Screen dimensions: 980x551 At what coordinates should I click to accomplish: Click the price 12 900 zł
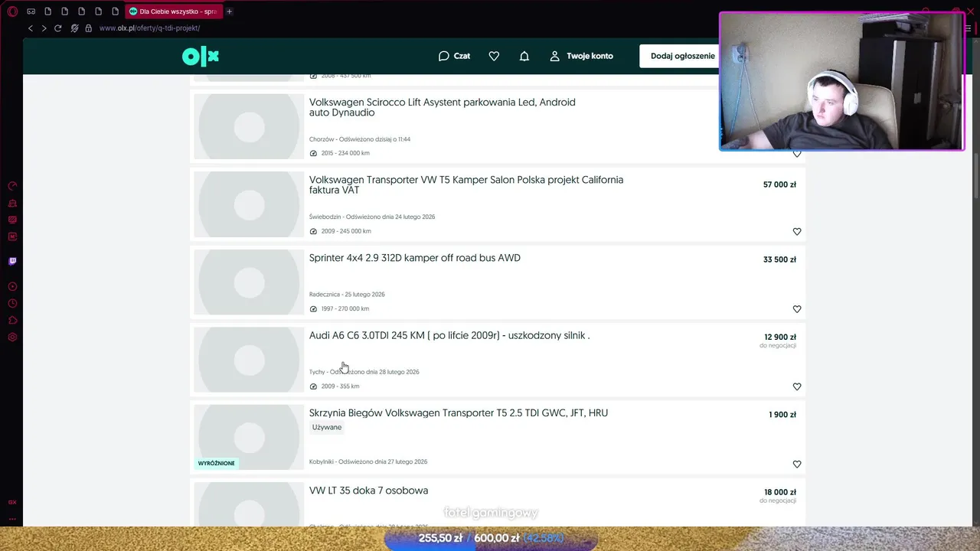point(780,337)
